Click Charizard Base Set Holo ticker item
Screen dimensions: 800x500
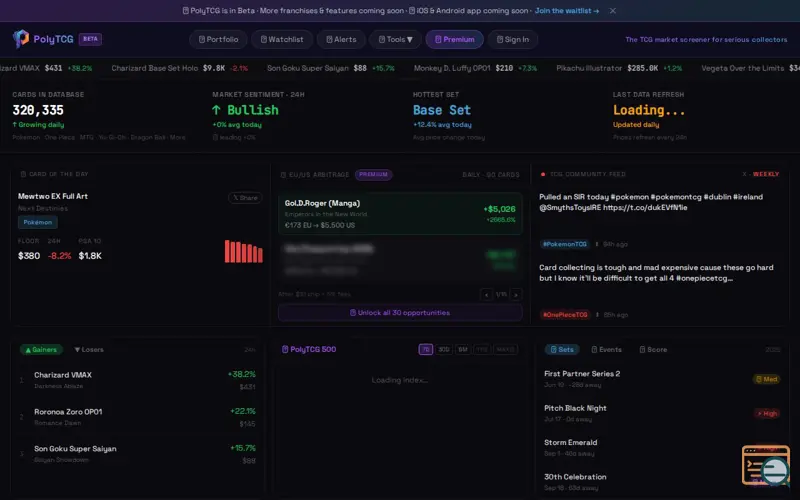click(x=180, y=68)
